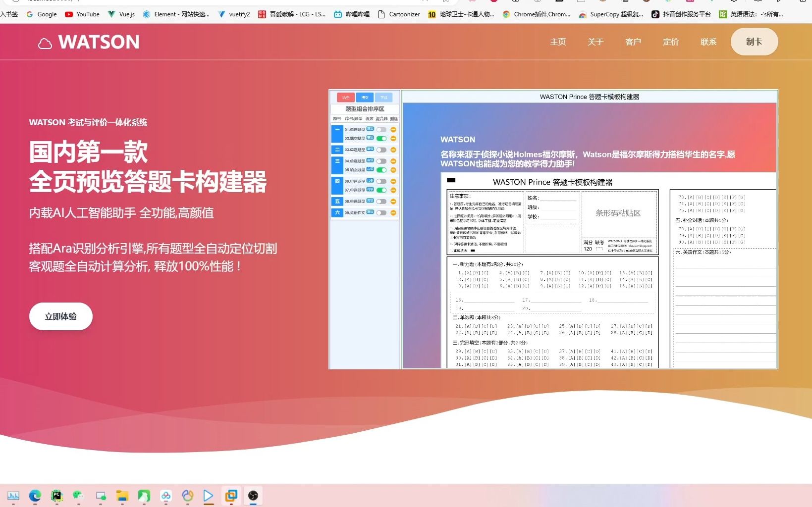Open the Google bookmark

(x=42, y=14)
